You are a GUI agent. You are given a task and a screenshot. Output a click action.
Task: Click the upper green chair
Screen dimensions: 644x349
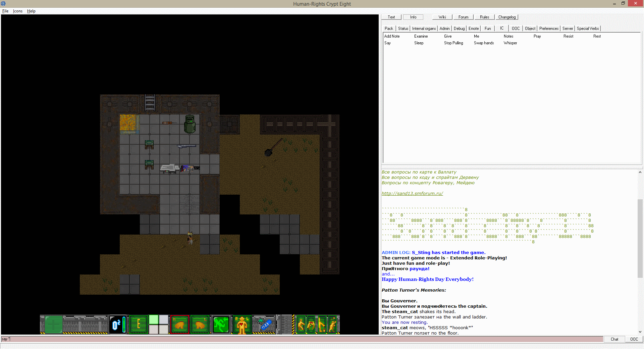149,145
